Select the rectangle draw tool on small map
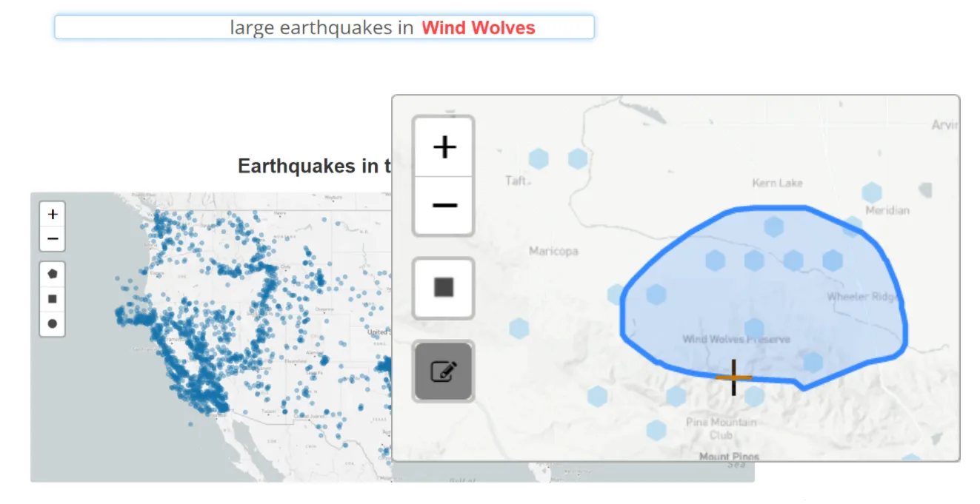This screenshot has height=504, width=980. (53, 299)
